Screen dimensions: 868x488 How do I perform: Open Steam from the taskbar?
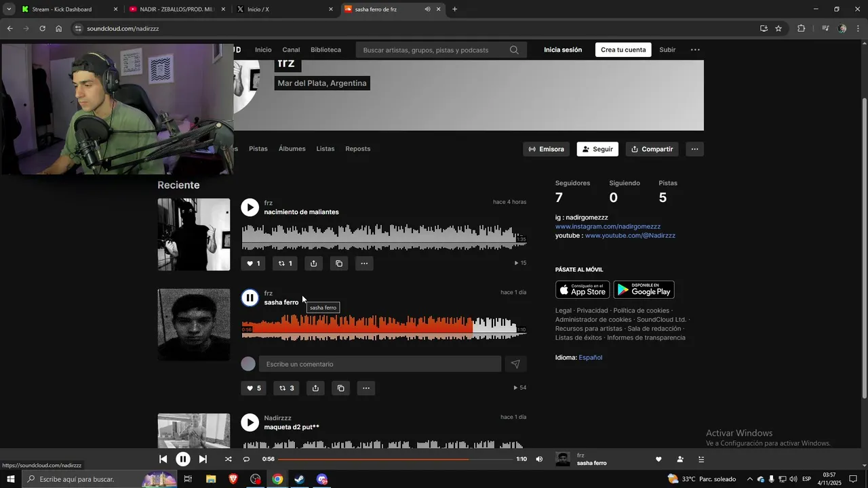299,479
